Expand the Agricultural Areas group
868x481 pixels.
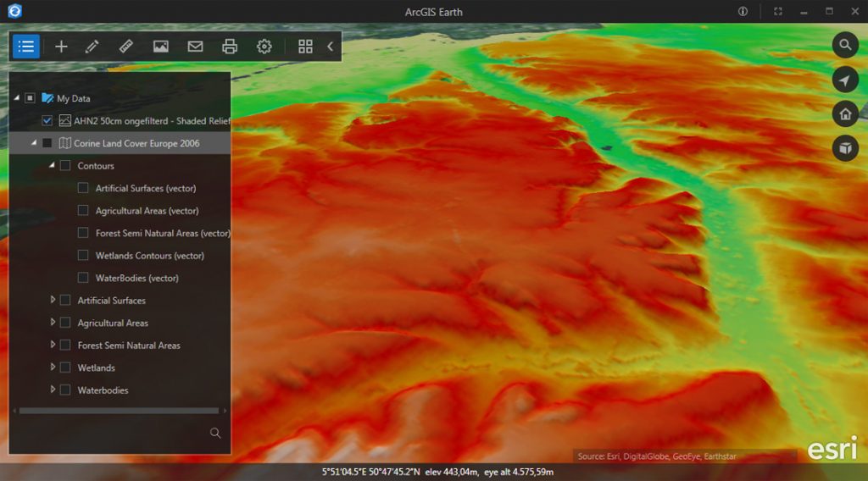(x=53, y=322)
